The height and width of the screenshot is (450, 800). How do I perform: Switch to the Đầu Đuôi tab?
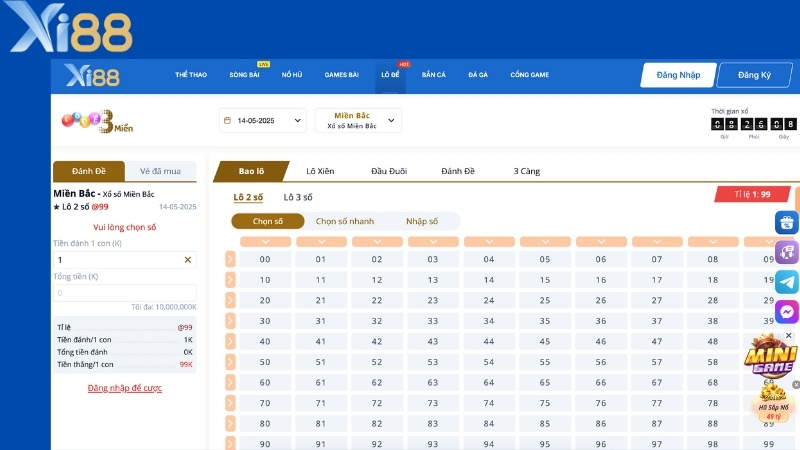[389, 171]
